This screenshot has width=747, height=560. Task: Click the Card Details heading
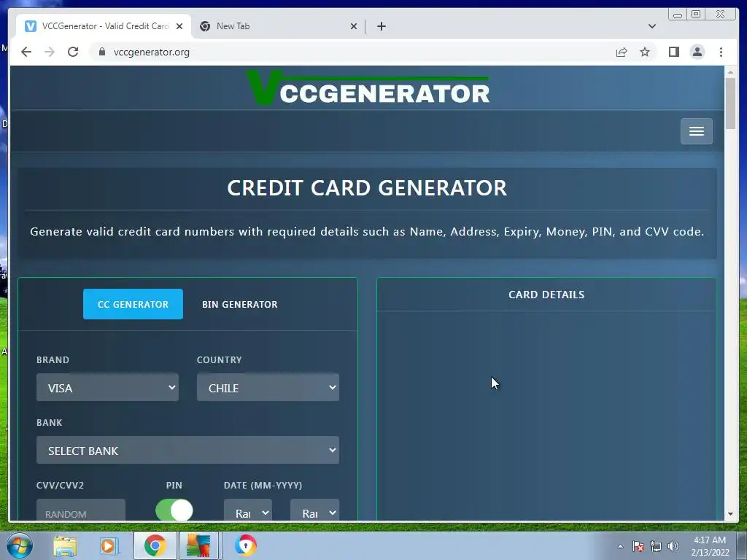(546, 295)
